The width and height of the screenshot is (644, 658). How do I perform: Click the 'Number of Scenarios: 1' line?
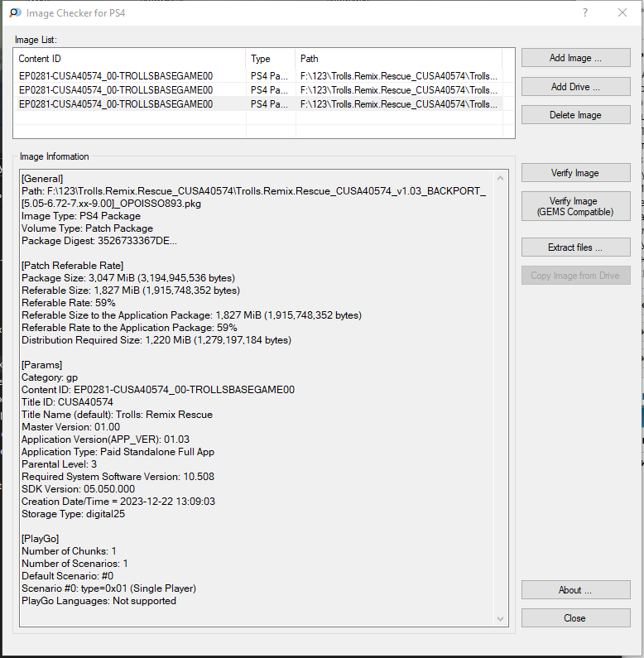pos(74,563)
